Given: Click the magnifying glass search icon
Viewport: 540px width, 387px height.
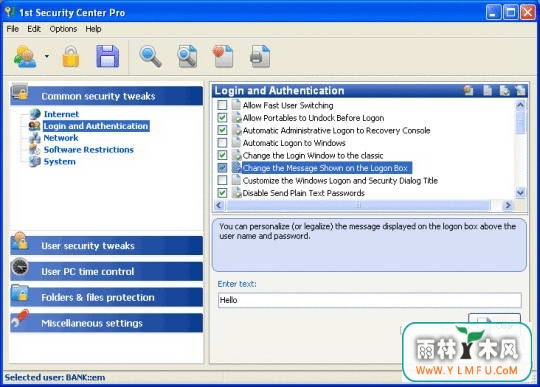Looking at the screenshot, I should (150, 57).
